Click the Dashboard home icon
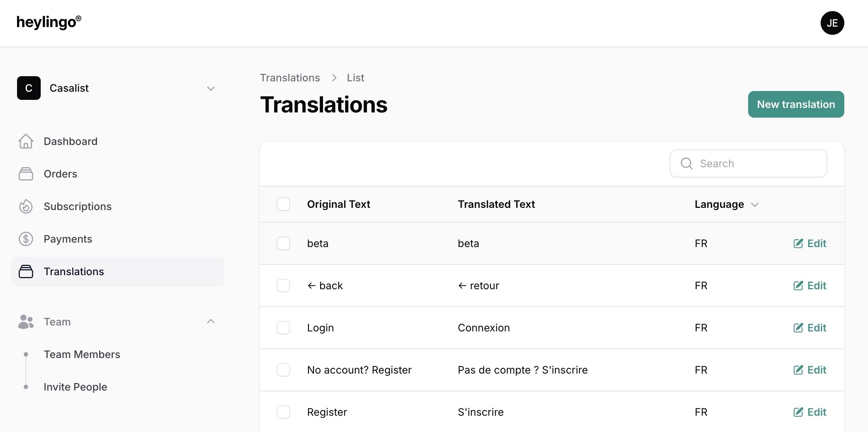This screenshot has width=868, height=432. pos(26,141)
